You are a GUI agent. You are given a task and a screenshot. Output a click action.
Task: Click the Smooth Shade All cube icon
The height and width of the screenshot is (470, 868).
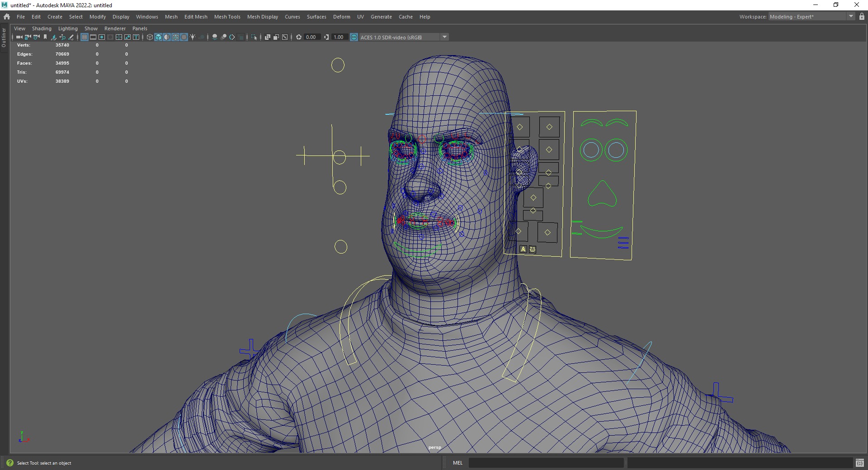[158, 37]
